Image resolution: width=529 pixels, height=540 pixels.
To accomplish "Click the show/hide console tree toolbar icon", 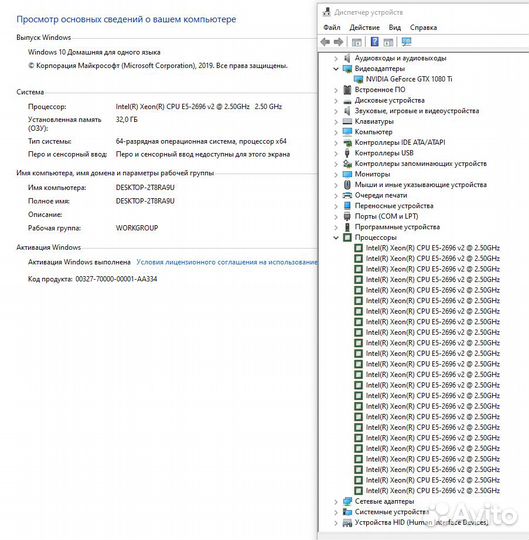I will click(356, 42).
